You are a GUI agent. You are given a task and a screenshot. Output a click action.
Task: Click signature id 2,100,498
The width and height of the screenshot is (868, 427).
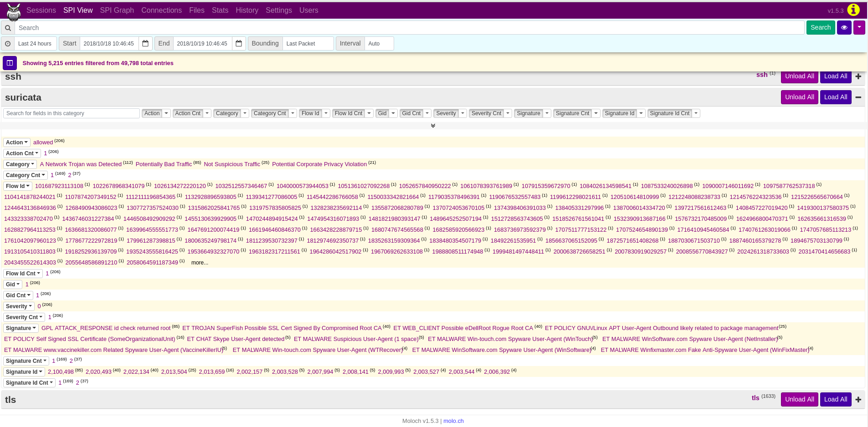tap(61, 372)
